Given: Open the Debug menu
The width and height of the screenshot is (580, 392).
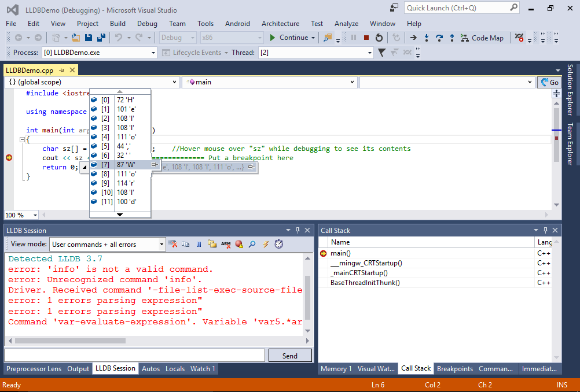Looking at the screenshot, I should click(x=147, y=24).
